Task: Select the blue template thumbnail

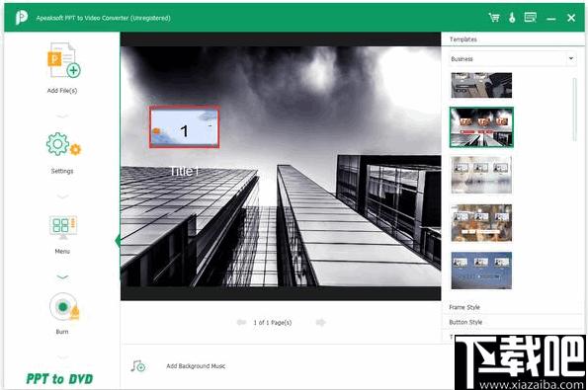Action: [x=481, y=271]
